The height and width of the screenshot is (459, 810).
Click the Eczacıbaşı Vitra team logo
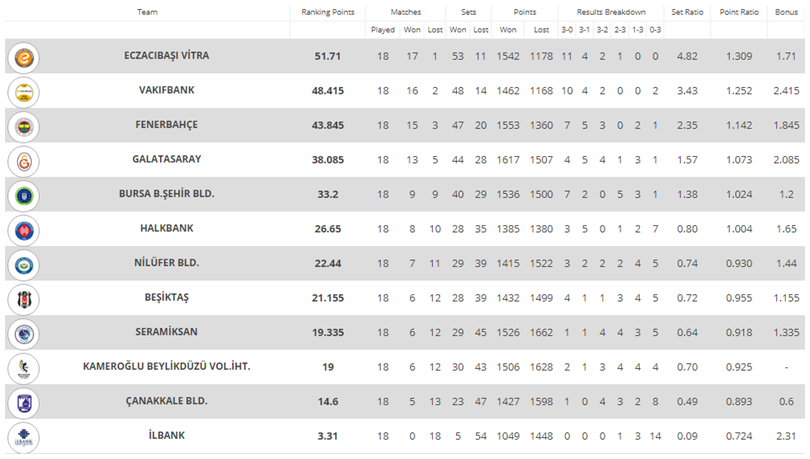click(24, 57)
